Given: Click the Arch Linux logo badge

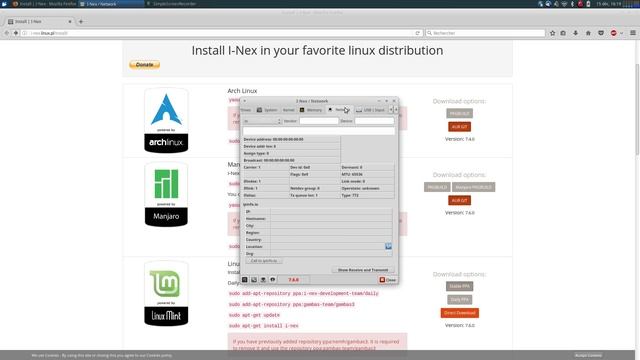Looking at the screenshot, I should tap(166, 120).
